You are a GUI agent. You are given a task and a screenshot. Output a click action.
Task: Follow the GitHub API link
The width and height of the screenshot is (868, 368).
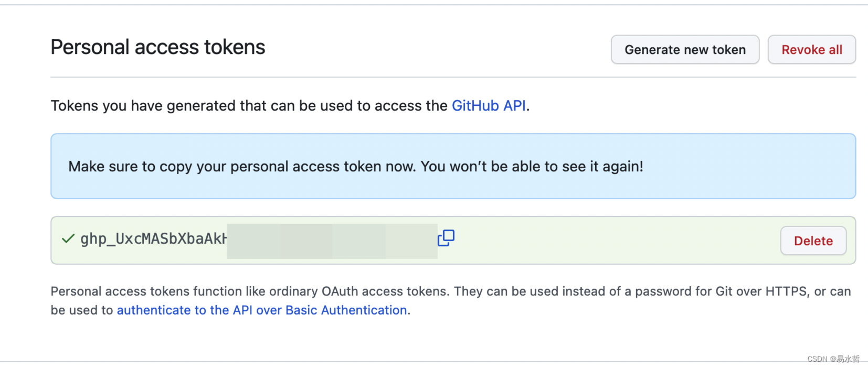point(489,106)
